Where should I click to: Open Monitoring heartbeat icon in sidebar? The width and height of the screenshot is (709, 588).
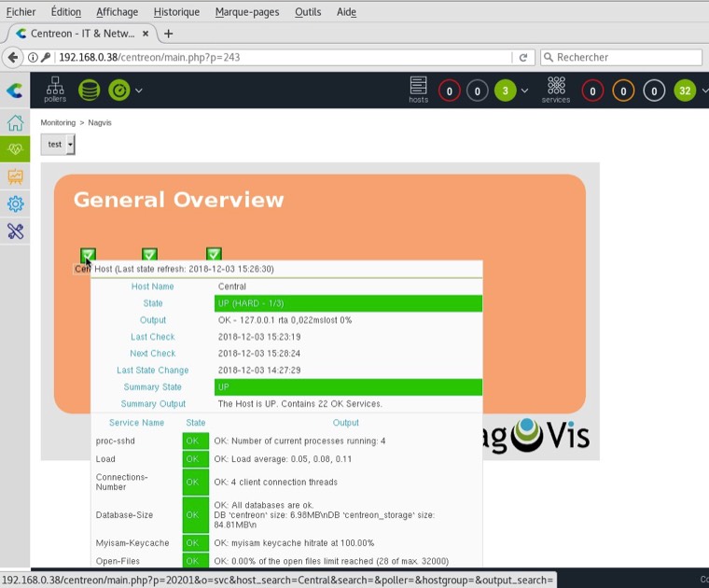pyautogui.click(x=15, y=149)
